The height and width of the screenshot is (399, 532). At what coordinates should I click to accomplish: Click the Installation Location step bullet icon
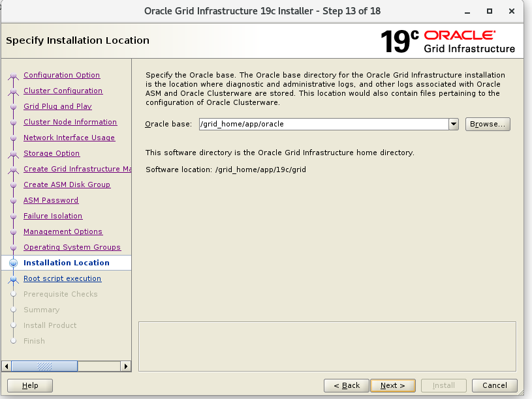pyautogui.click(x=13, y=263)
